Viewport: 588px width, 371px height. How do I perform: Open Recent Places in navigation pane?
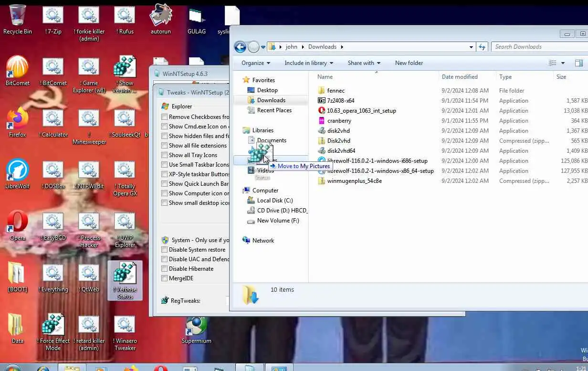click(274, 110)
